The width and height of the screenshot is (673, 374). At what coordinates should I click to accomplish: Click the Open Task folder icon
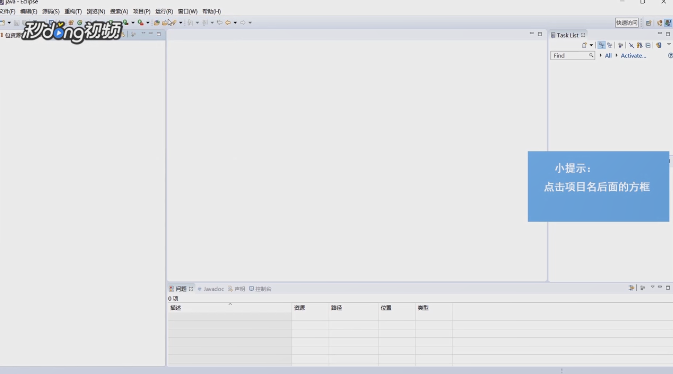pyautogui.click(x=165, y=23)
